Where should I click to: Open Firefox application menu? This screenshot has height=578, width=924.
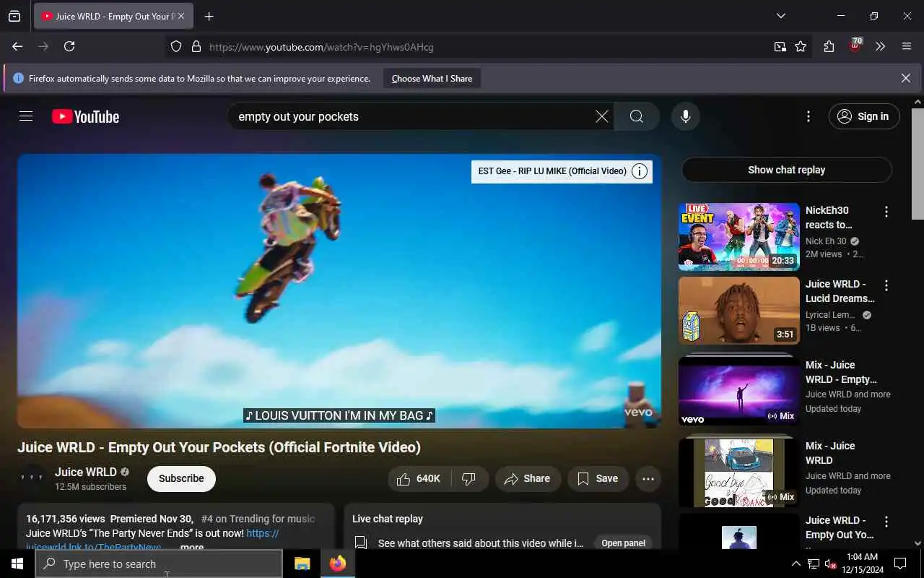tap(907, 46)
